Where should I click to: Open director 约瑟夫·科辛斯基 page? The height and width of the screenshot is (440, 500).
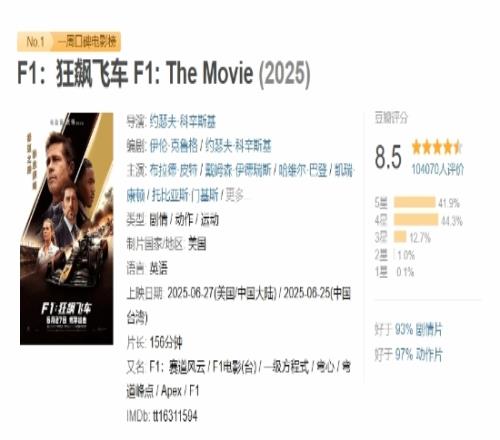[x=183, y=121]
